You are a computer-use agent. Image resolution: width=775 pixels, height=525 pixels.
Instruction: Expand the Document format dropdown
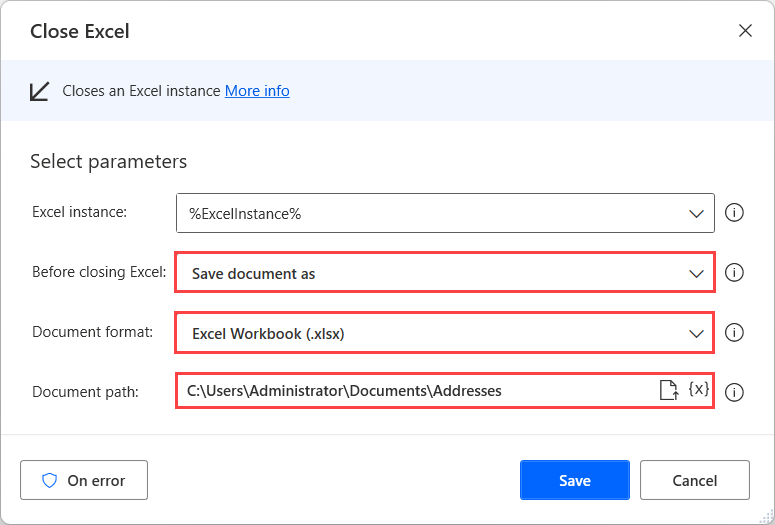pos(697,334)
